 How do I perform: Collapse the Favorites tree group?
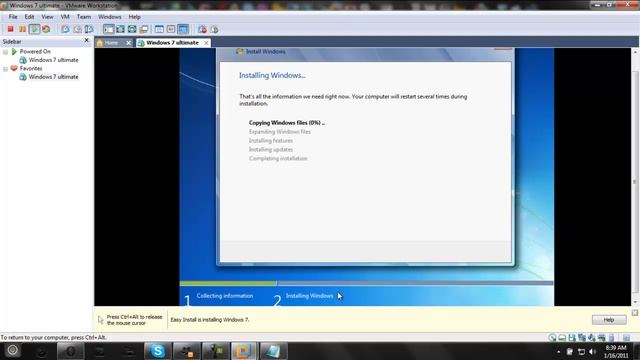(5, 69)
